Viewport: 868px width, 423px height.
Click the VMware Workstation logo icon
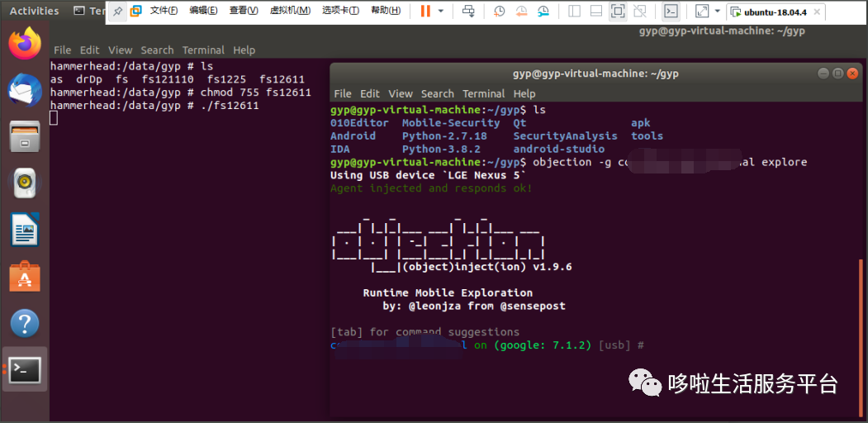click(135, 11)
